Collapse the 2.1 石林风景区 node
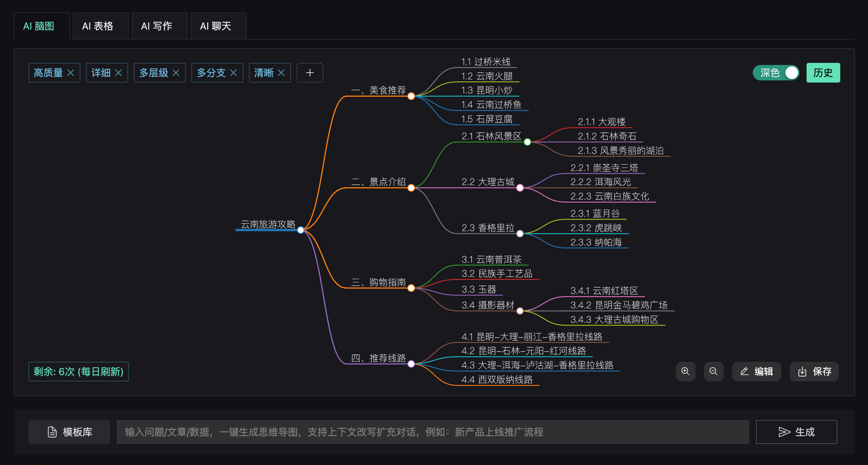 point(527,142)
